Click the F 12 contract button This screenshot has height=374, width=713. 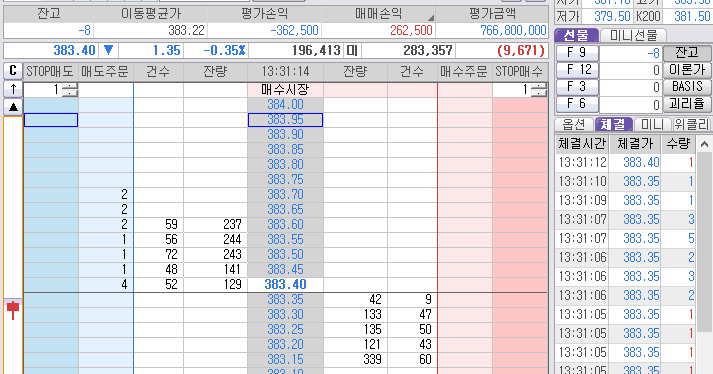point(576,70)
